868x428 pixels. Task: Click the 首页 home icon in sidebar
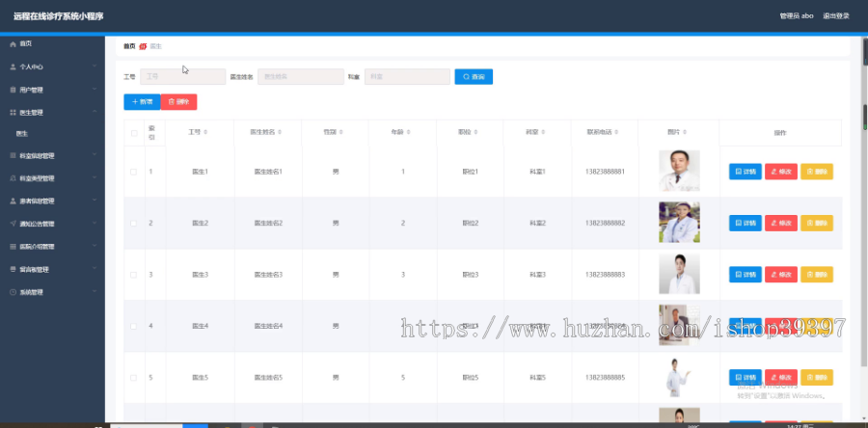point(13,43)
